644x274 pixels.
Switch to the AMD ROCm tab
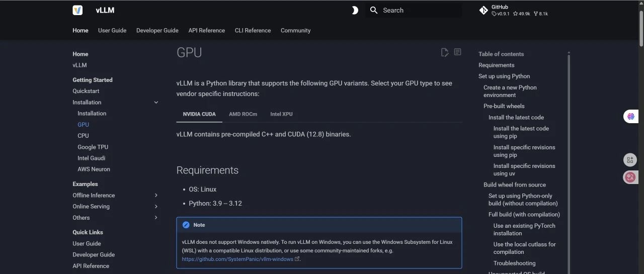pos(243,114)
